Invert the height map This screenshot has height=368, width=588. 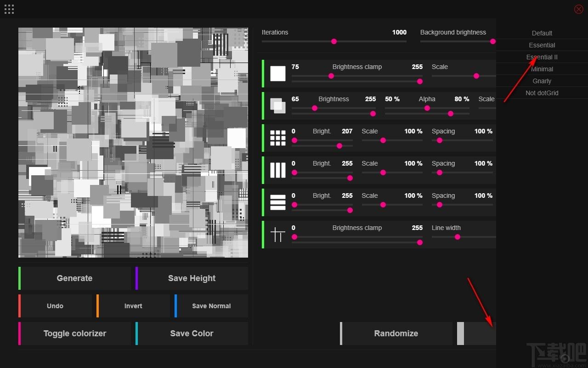(x=133, y=306)
